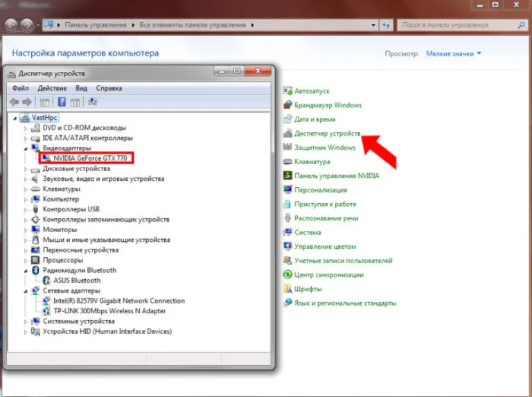Collapse Сетевые адаптеры category

coord(26,291)
